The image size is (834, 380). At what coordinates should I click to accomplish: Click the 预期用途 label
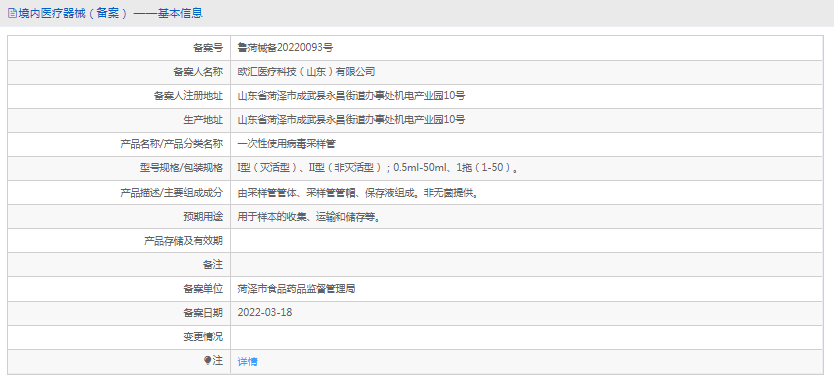(203, 217)
